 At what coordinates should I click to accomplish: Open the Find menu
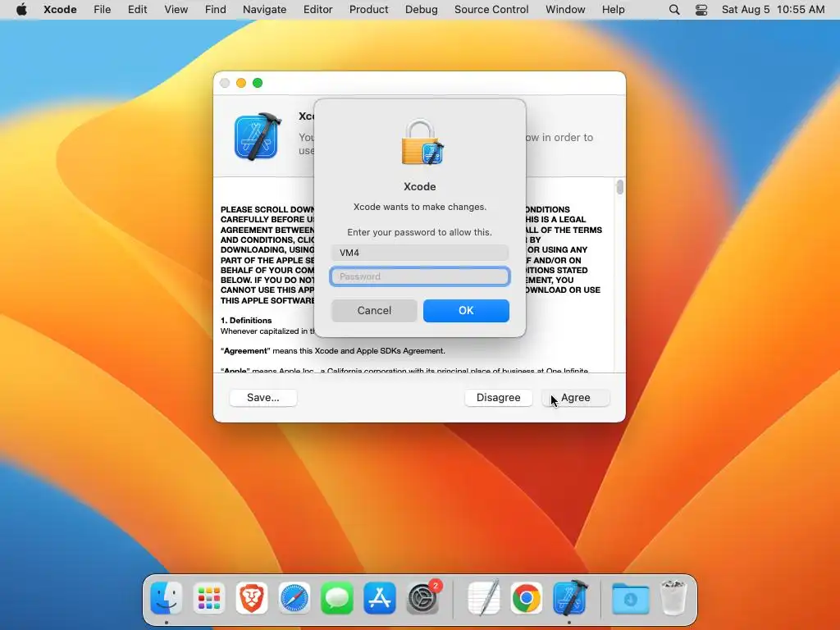pos(216,10)
